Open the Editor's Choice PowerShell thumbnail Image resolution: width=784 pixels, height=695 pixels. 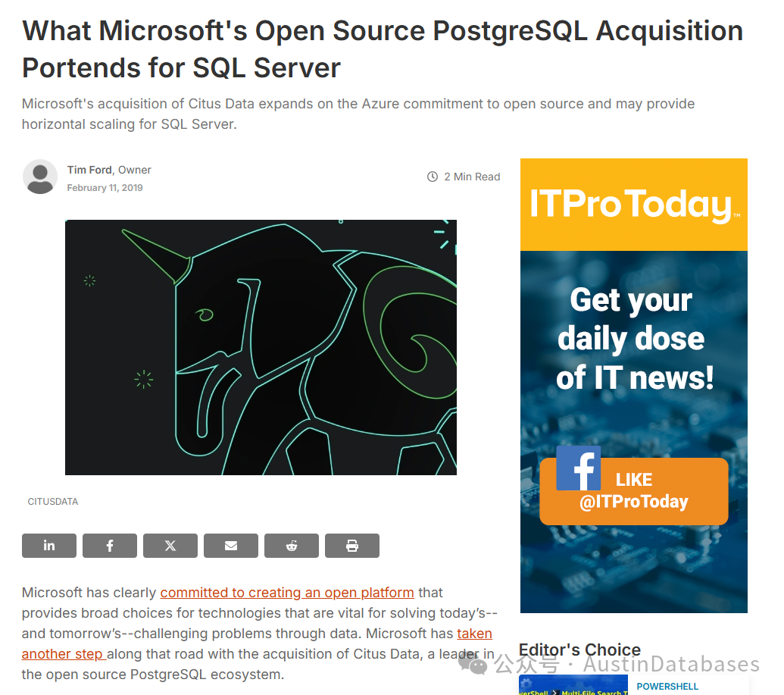tap(573, 686)
